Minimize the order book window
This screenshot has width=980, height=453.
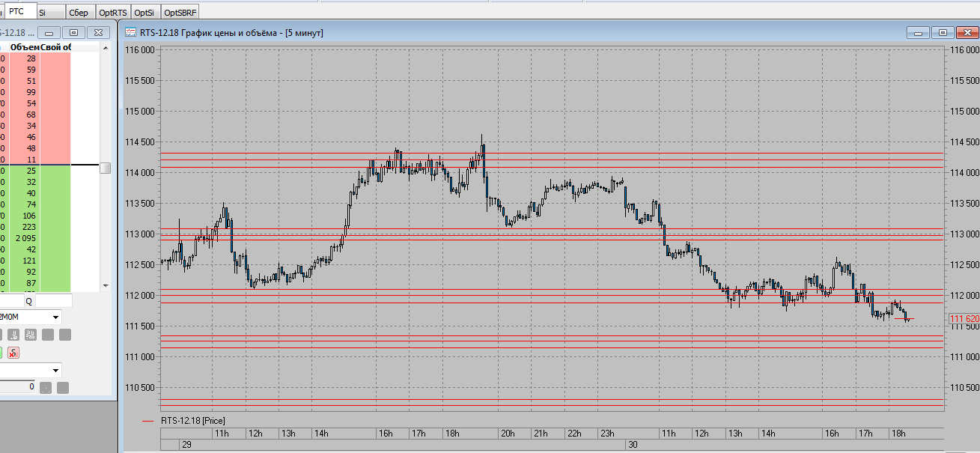tap(49, 32)
